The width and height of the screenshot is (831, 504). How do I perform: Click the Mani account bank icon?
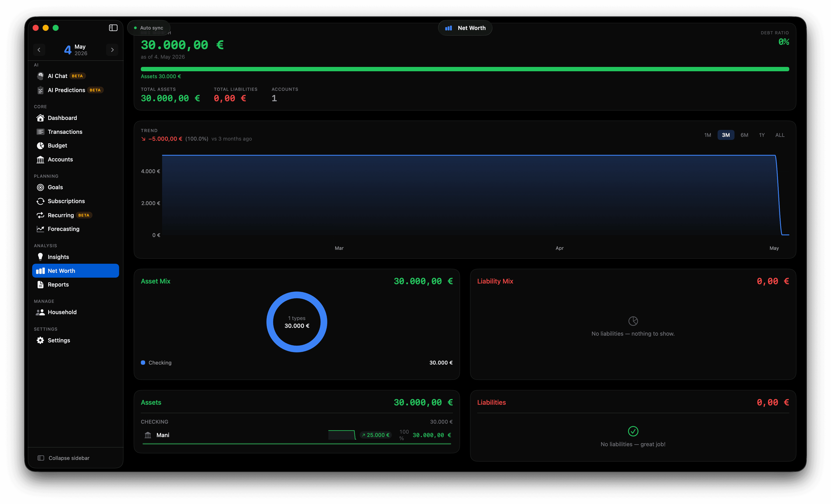pyautogui.click(x=148, y=435)
